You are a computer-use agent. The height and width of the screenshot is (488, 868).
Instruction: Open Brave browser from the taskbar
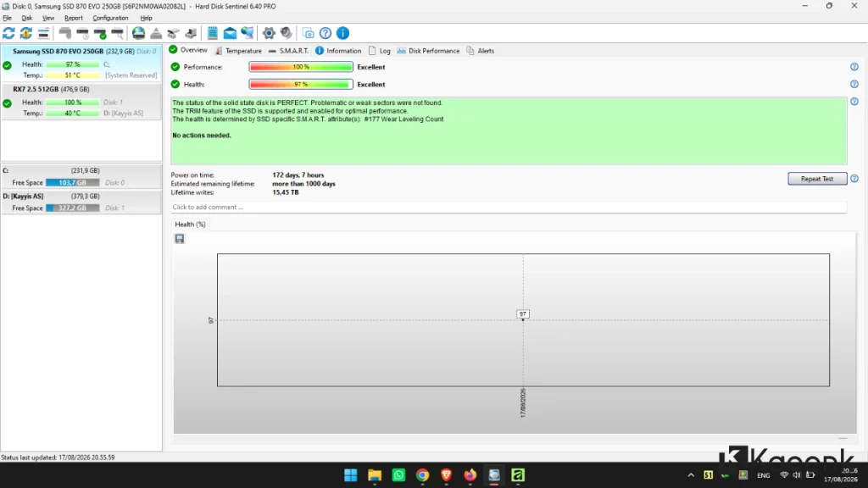pos(446,475)
